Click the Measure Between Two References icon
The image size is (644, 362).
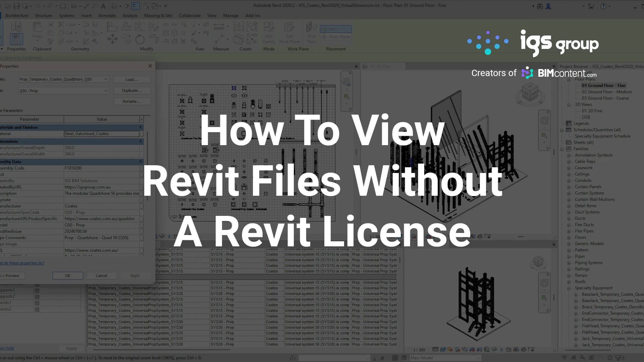point(219,26)
